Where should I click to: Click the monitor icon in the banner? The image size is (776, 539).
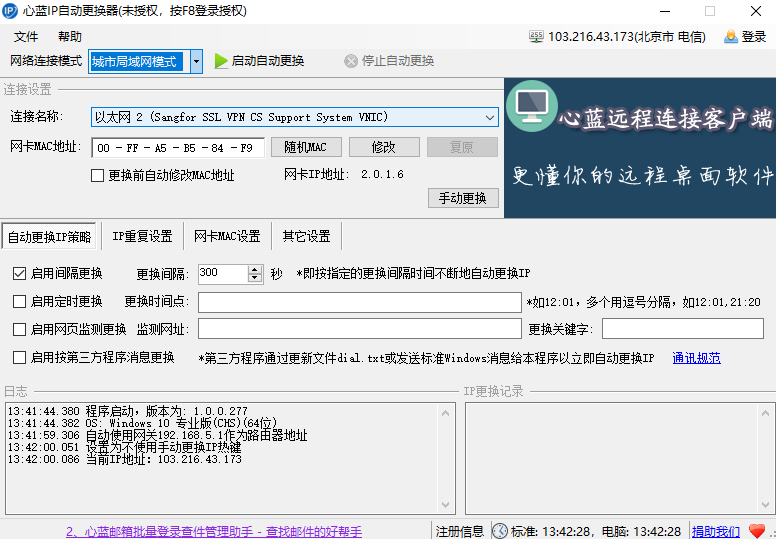coord(532,106)
